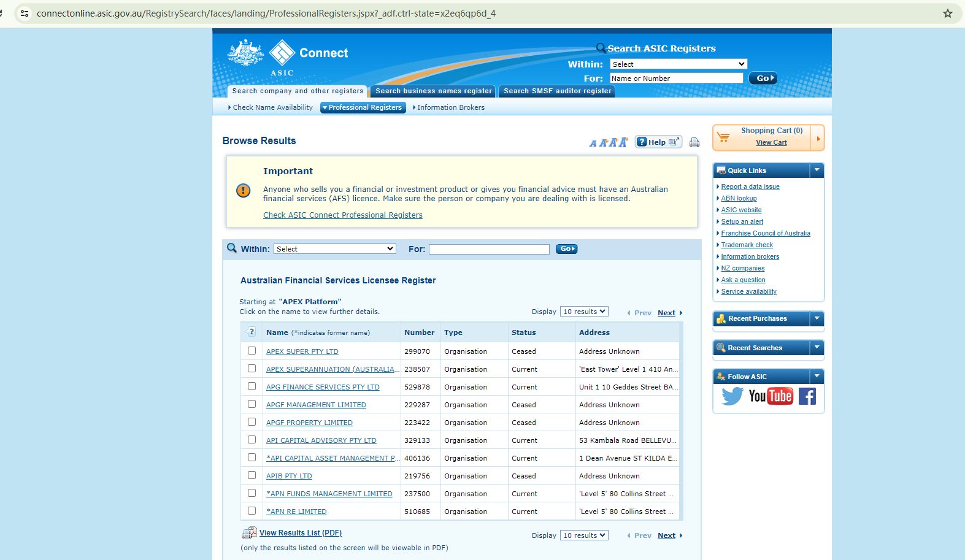Viewport: 965px width, 560px height.
Task: Click the results search Go button
Action: point(566,249)
